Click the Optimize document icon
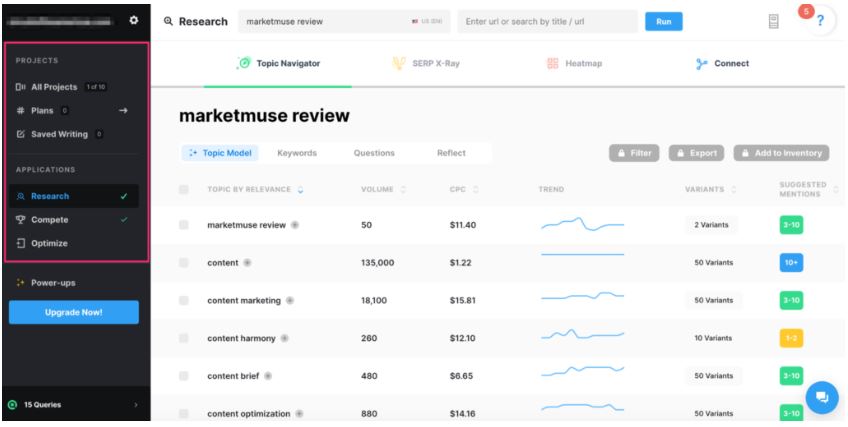The image size is (848, 427). (x=21, y=243)
